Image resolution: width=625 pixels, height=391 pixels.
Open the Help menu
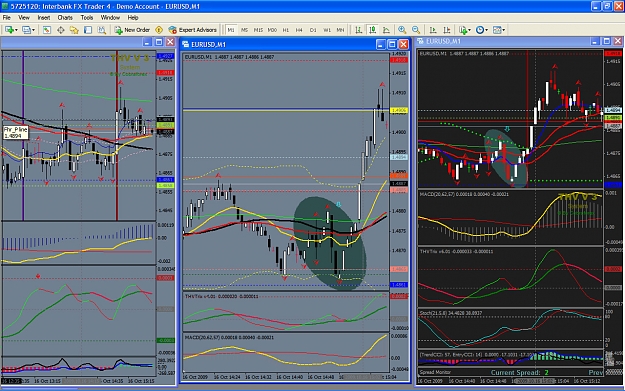133,18
